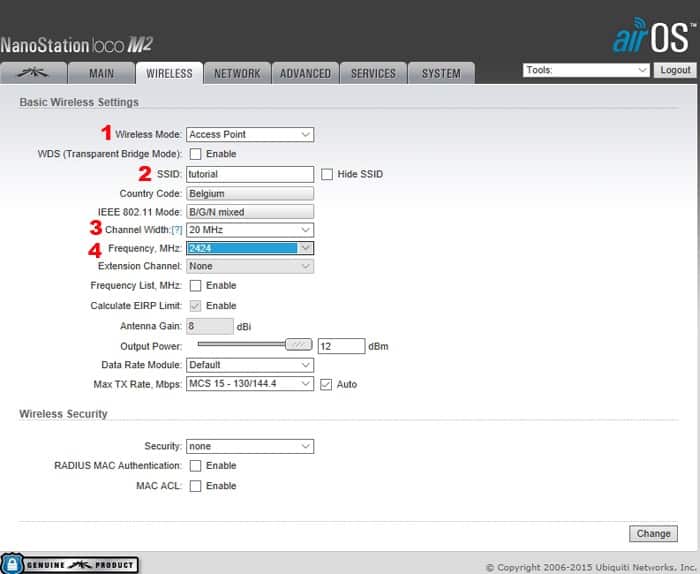The width and height of the screenshot is (700, 574).
Task: Click the SSID input field
Action: tap(250, 174)
